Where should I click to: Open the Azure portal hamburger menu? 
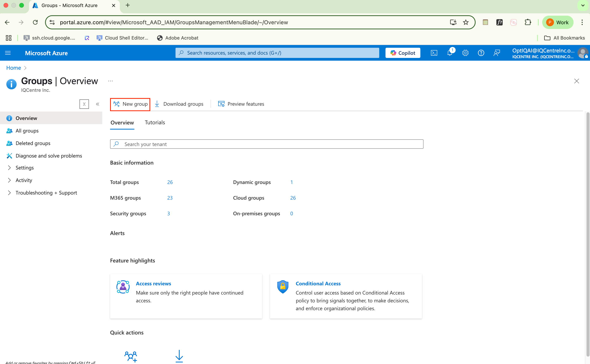click(8, 53)
